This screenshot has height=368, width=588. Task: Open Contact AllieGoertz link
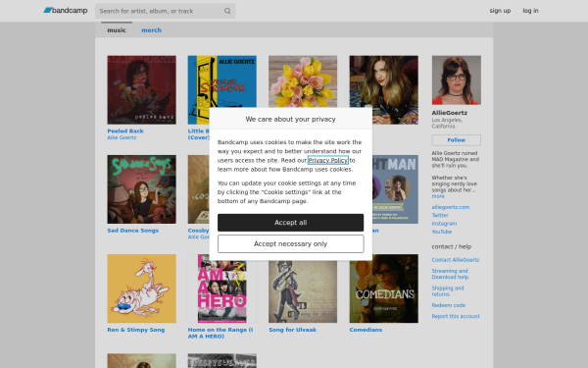[x=456, y=260]
